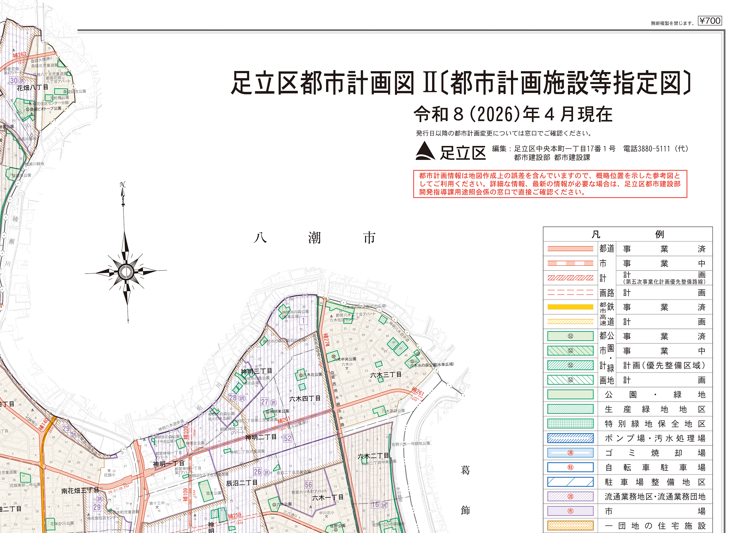Click the 八潮市 label on the map
Screen dimensions: 756x533
coord(314,238)
